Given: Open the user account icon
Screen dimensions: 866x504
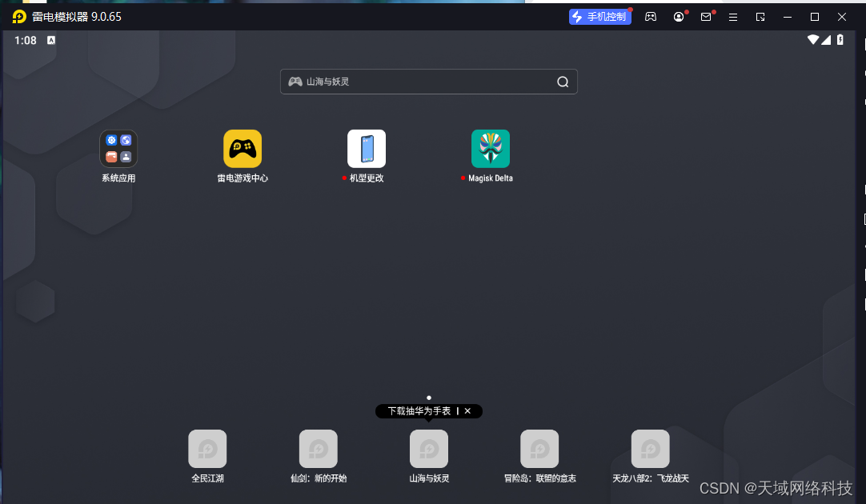Looking at the screenshot, I should (679, 17).
